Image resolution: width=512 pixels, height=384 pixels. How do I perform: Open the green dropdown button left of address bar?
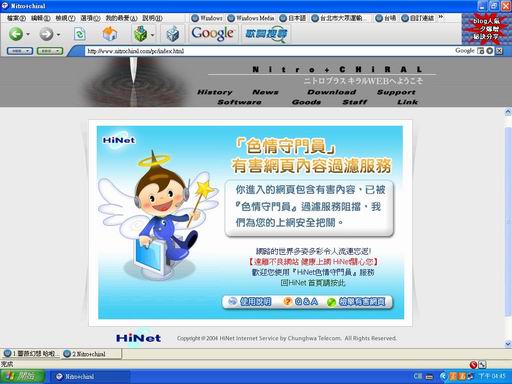(x=50, y=51)
